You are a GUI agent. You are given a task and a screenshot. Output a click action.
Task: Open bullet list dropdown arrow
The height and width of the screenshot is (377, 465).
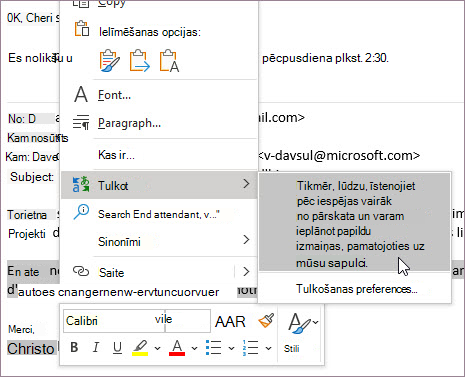coord(231,348)
